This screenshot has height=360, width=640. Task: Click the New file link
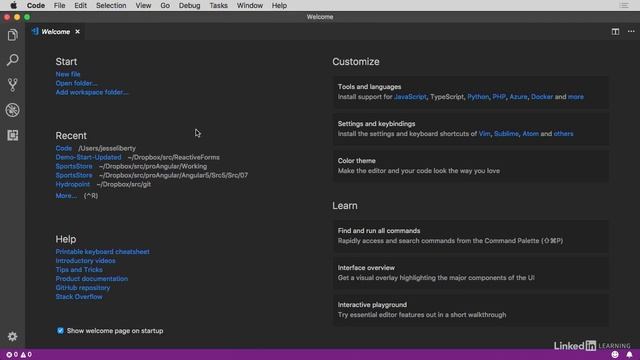tap(68, 74)
